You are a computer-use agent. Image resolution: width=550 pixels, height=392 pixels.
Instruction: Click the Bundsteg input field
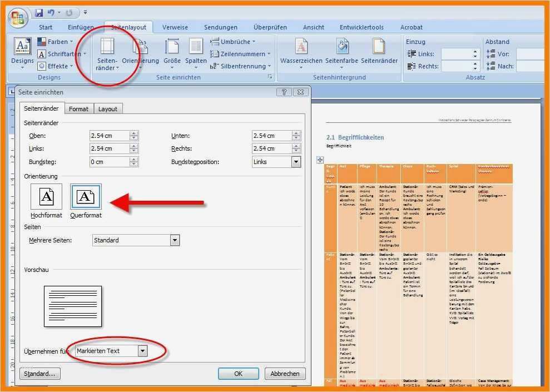(x=110, y=162)
